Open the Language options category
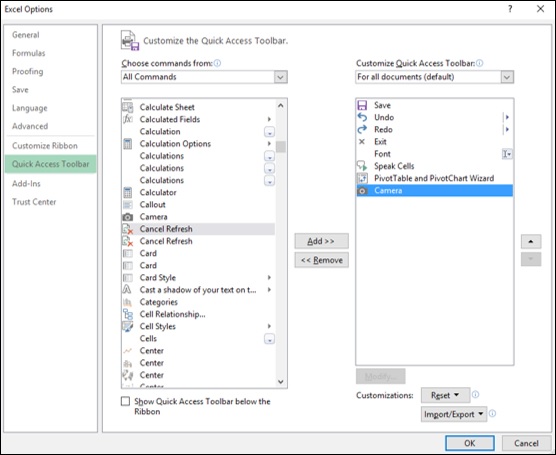556x455 pixels. [29, 108]
